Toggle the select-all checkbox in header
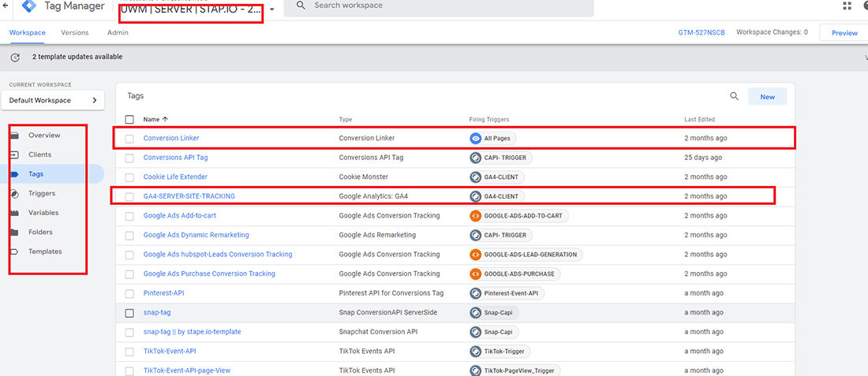The width and height of the screenshot is (868, 376). click(129, 120)
